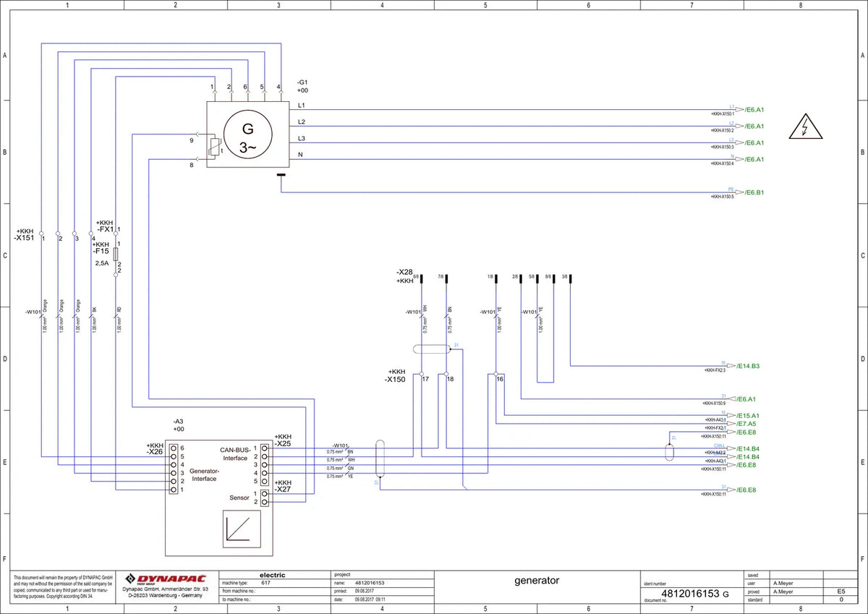The width and height of the screenshot is (868, 614).
Task: Click pin 2 circle of Sensor connector X27
Action: (265, 501)
